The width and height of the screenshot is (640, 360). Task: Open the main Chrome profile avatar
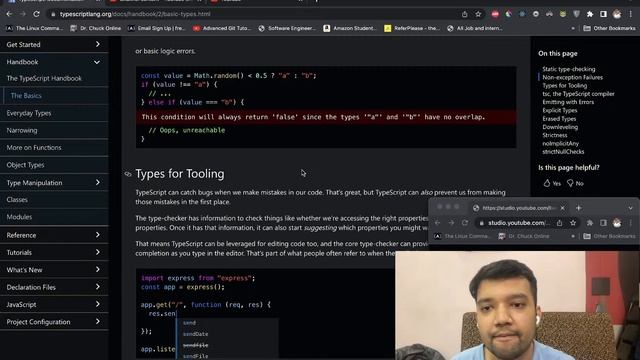[617, 14]
